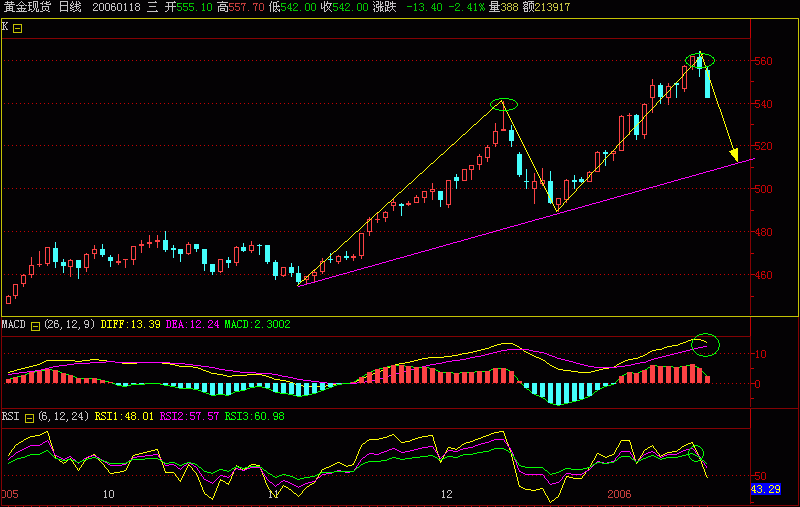Screen dimensions: 800x507
Task: Click the percent change -2.41%
Action: pos(467,7)
